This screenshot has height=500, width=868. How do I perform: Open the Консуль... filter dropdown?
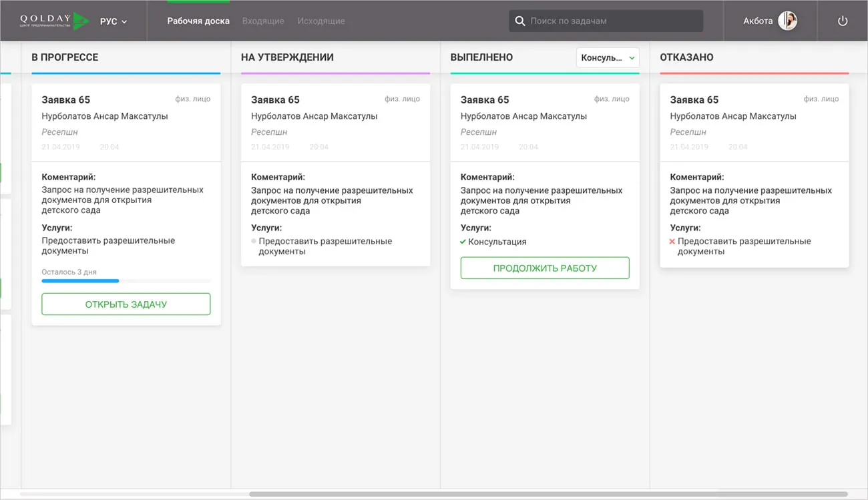607,57
